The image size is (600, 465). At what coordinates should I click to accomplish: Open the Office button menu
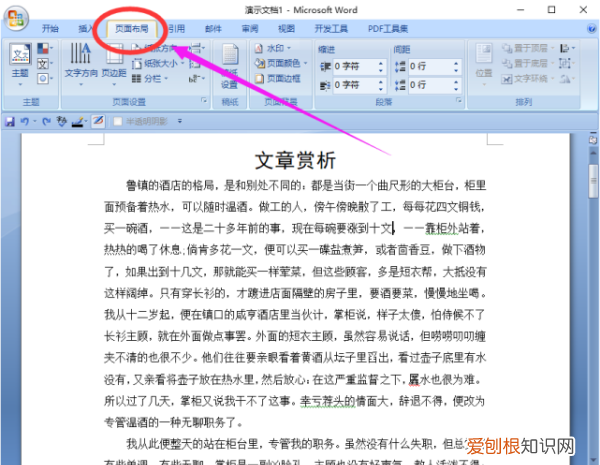pos(16,17)
